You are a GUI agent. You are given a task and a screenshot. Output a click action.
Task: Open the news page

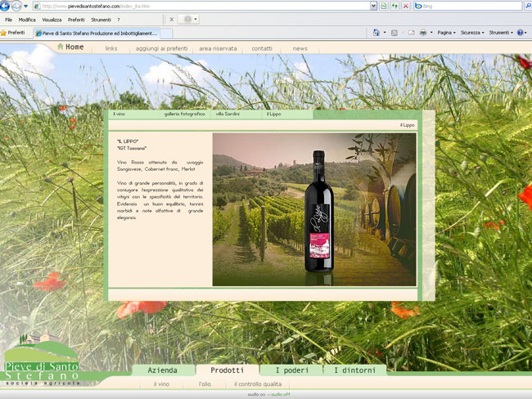pos(300,48)
